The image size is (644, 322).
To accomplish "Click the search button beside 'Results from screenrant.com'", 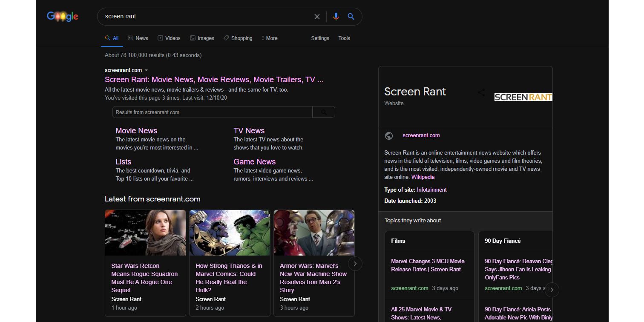I will [x=324, y=112].
